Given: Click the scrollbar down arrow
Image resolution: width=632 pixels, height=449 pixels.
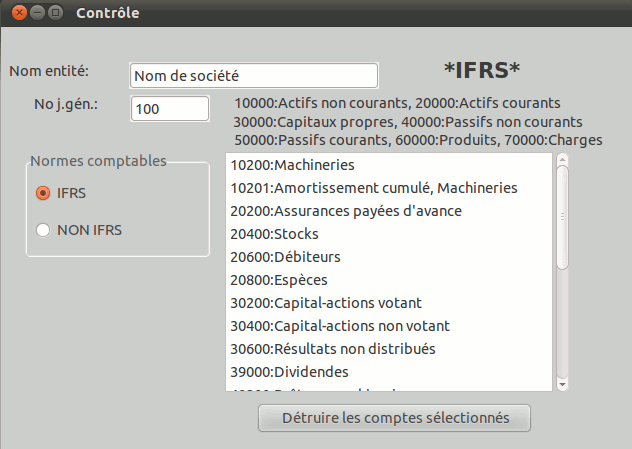Looking at the screenshot, I should 562,383.
